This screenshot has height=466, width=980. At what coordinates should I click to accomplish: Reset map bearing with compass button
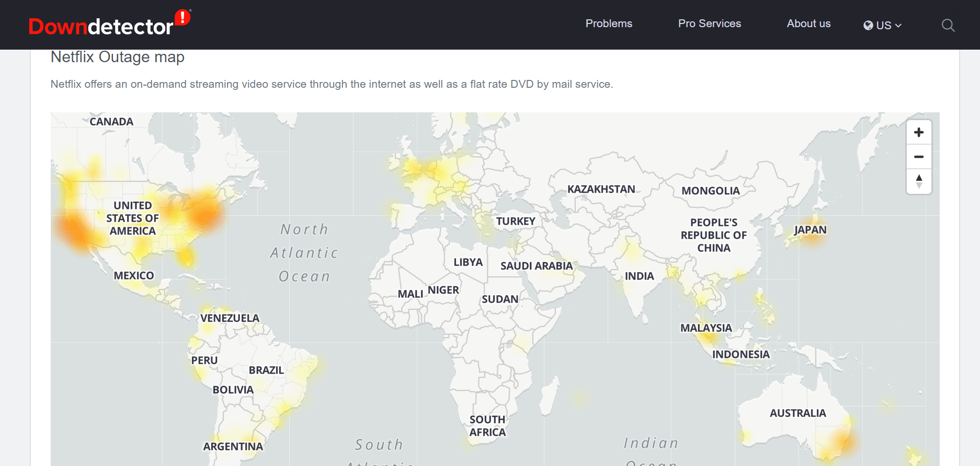tap(919, 181)
